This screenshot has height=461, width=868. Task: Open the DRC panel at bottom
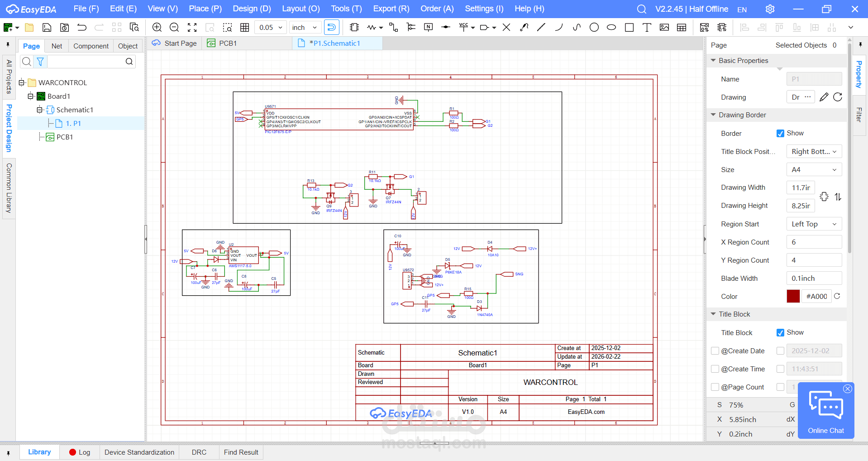point(199,452)
